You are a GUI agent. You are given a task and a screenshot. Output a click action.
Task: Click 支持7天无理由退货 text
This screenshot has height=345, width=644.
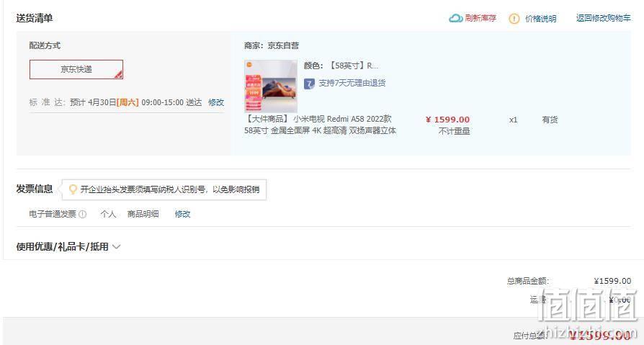[352, 83]
